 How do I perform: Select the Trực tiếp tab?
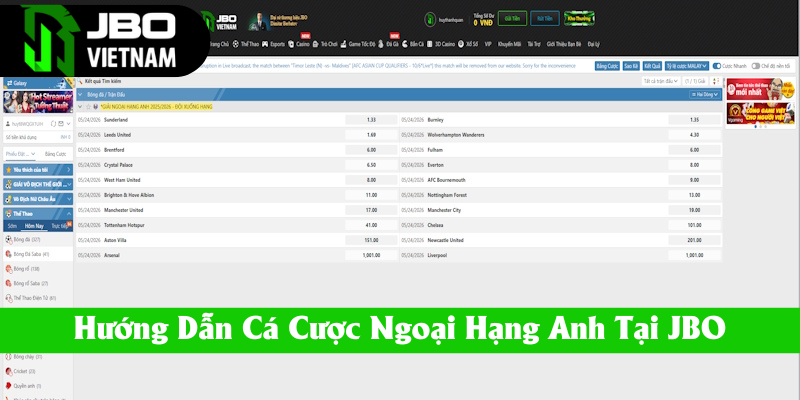click(x=61, y=226)
